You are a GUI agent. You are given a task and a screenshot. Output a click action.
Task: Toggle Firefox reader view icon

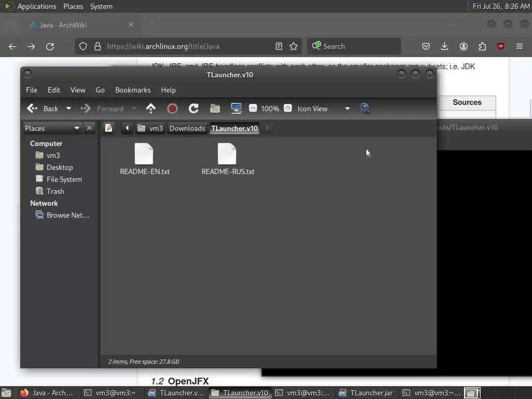click(x=279, y=46)
